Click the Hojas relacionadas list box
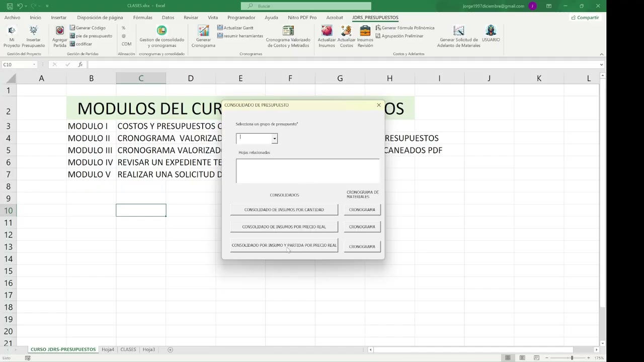The width and height of the screenshot is (644, 362). pos(308,171)
